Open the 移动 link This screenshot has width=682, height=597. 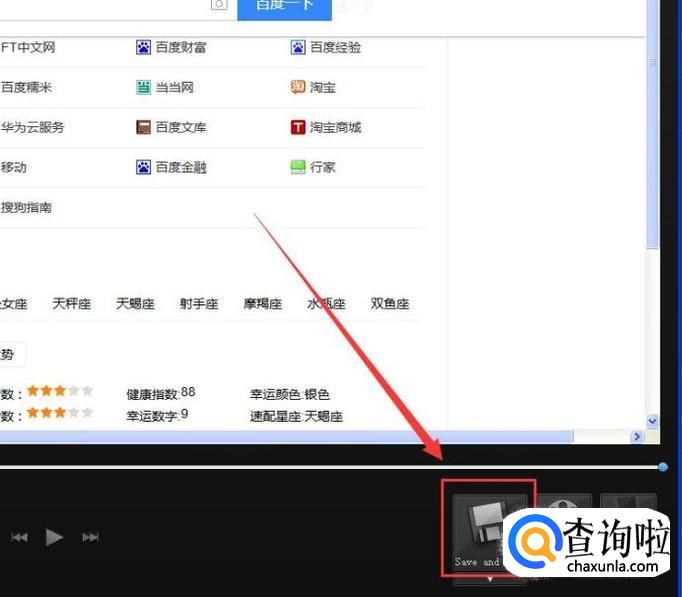[13, 167]
